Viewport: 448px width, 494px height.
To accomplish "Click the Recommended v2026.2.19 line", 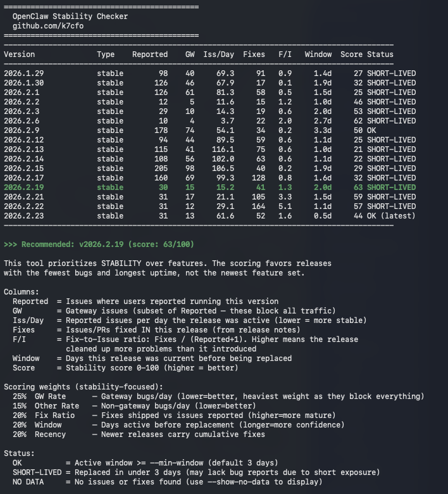I will point(99,244).
